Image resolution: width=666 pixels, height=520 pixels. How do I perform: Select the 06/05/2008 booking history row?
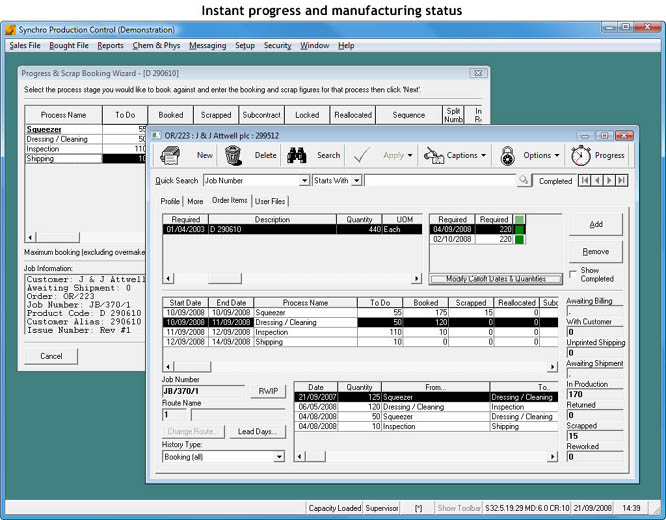(x=426, y=407)
